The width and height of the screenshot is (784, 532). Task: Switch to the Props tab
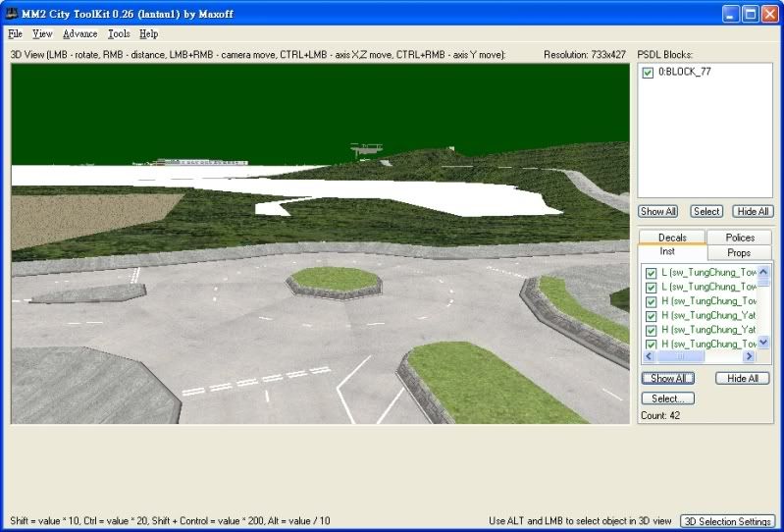(739, 253)
